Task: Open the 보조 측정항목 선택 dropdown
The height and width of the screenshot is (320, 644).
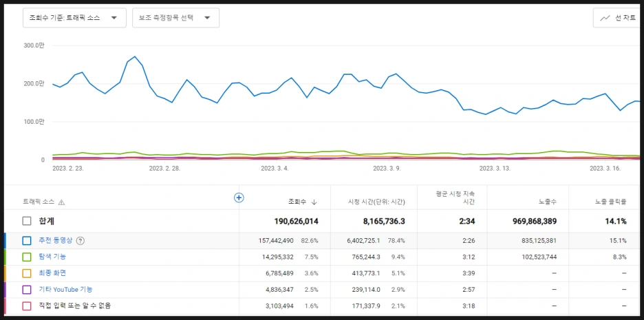Action: click(175, 18)
